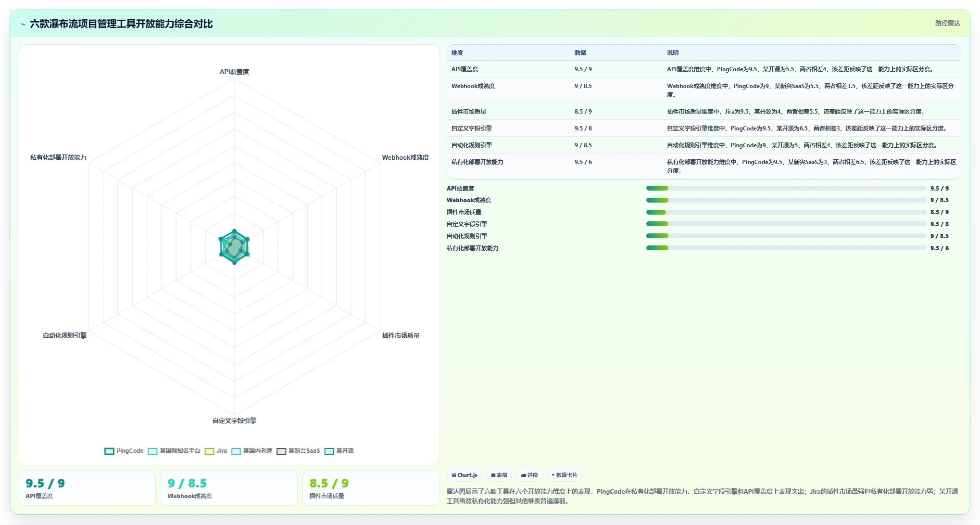Screen dimensions: 980x525
Task: Click radar axis label Webhook成熟度
Action: [x=405, y=157]
